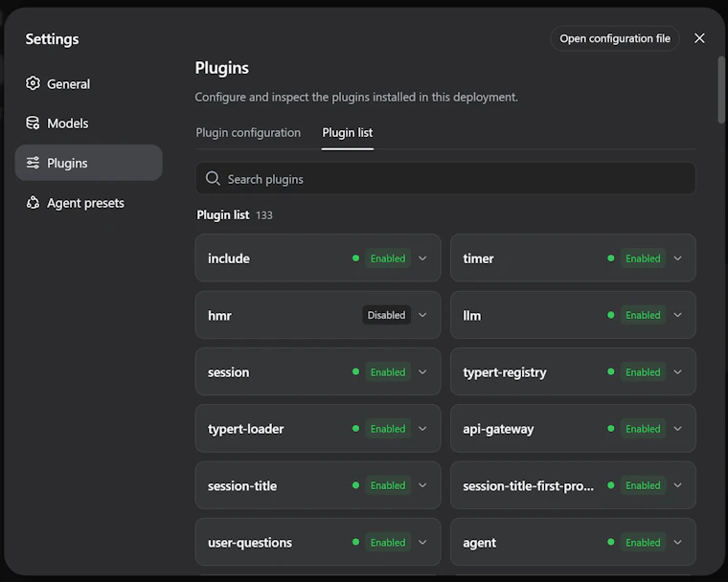Open the General settings section
The height and width of the screenshot is (582, 728).
pos(88,84)
